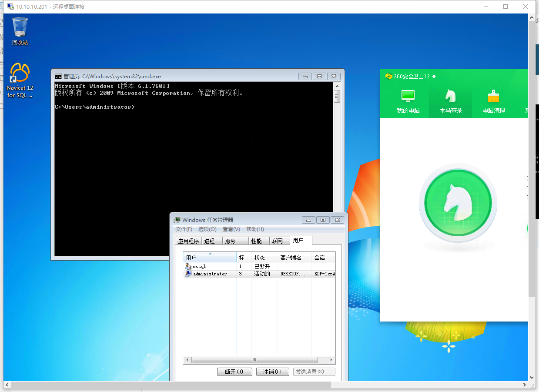Image resolution: width=539 pixels, height=392 pixels.
Task: Click the 360安全卫士 logo icon
Action: tap(388, 77)
